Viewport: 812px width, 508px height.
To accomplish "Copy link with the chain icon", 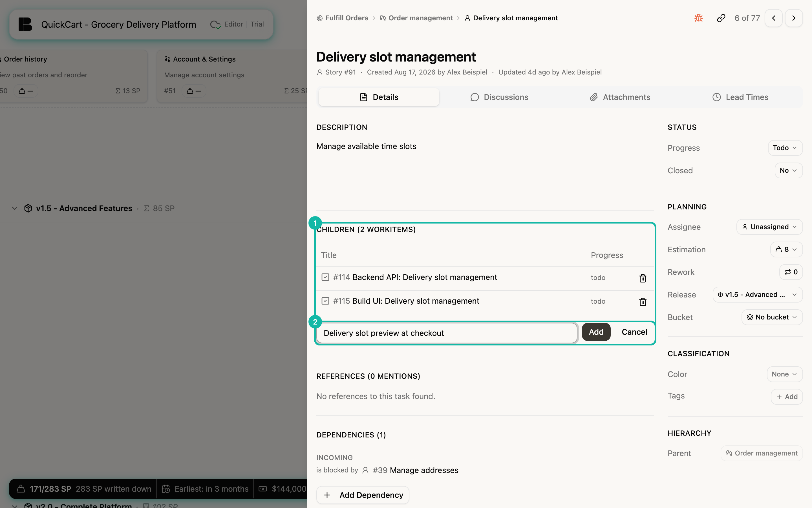I will (x=721, y=18).
